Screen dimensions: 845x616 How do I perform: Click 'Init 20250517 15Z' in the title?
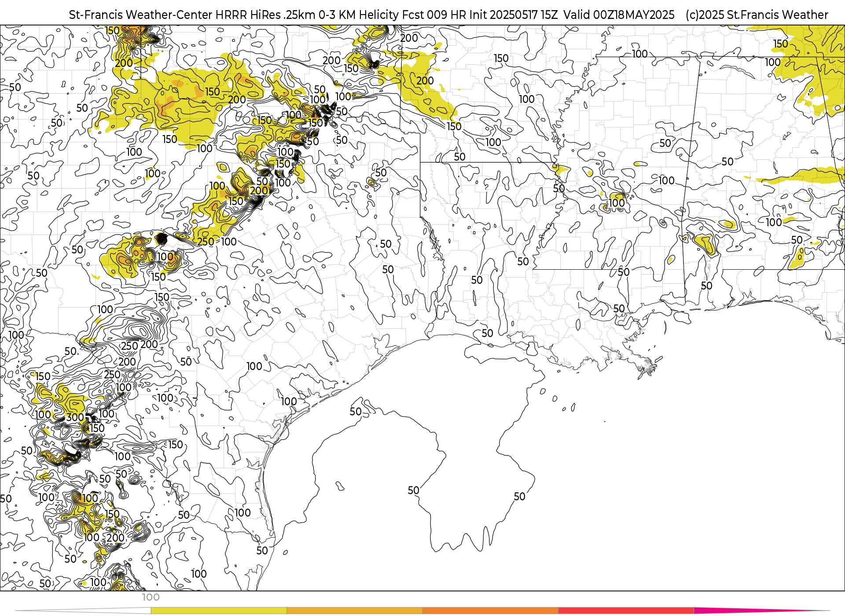click(x=514, y=15)
